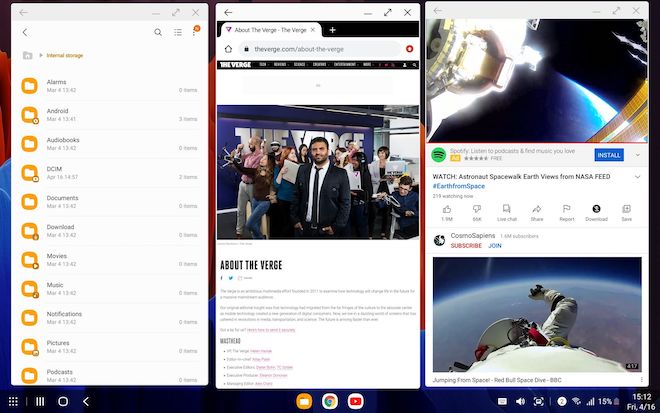Dislike the spacewalk video

(x=477, y=213)
